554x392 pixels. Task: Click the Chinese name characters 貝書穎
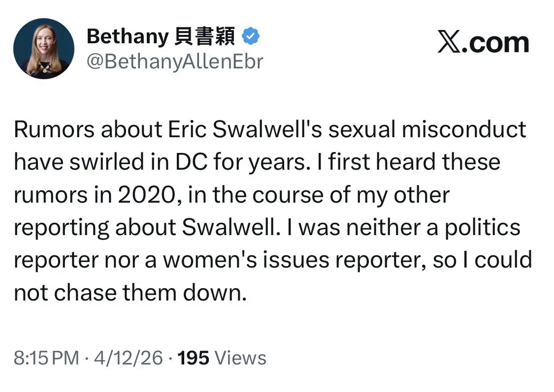point(205,37)
